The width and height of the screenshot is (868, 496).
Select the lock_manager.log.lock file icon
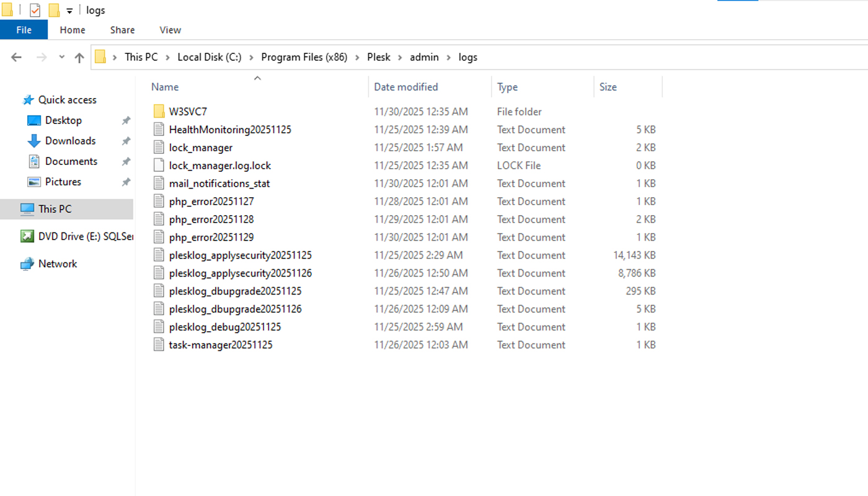click(x=159, y=166)
